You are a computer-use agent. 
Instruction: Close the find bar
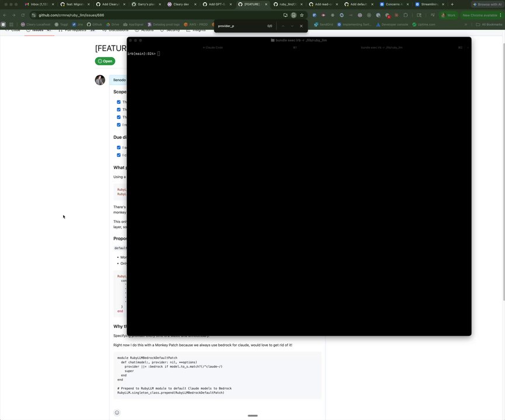[x=301, y=26]
